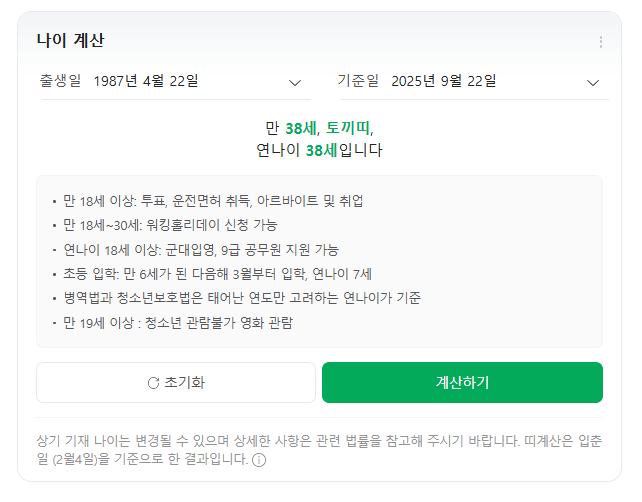Expand the 출생일 dropdown chevron
The width and height of the screenshot is (642, 502).
pos(295,82)
